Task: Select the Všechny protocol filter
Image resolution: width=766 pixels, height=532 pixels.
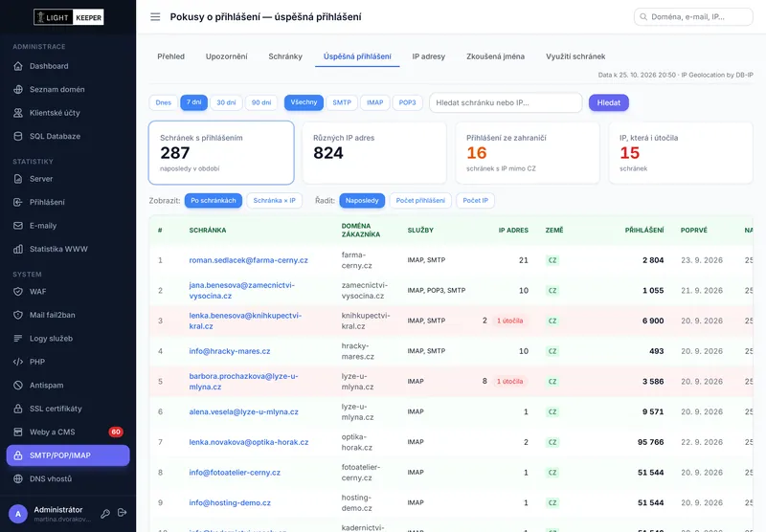Action: point(304,102)
